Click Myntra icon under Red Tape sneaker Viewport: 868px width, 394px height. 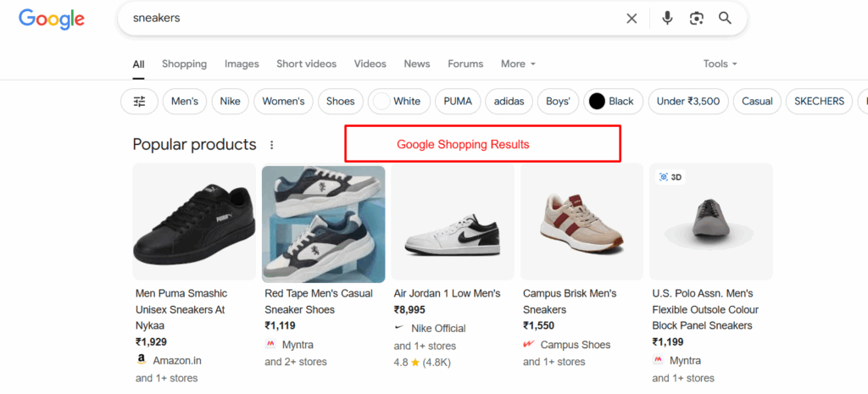[270, 344]
